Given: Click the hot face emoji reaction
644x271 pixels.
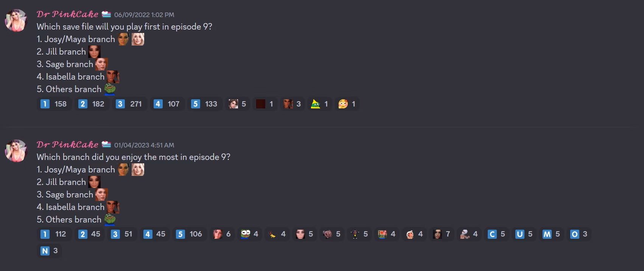Looking at the screenshot, I should [347, 104].
